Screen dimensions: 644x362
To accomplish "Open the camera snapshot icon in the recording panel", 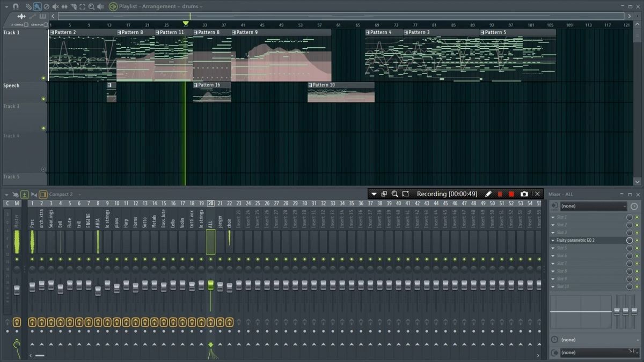I will [524, 194].
